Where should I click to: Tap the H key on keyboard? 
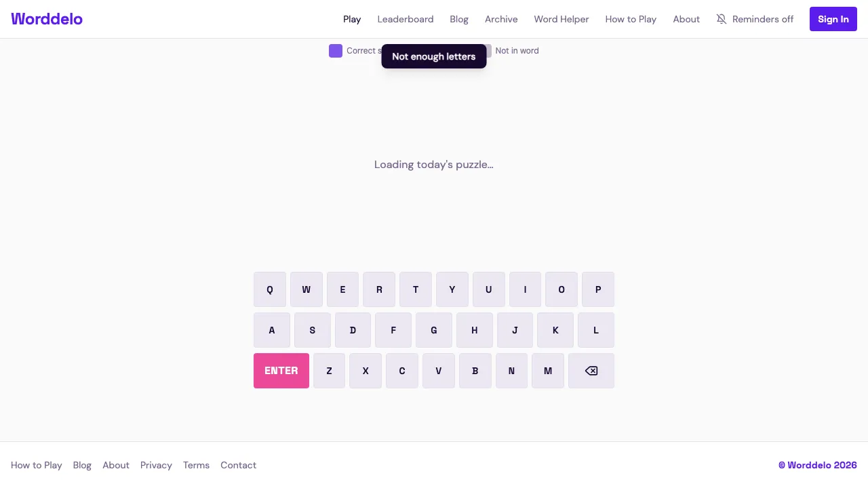pos(475,330)
